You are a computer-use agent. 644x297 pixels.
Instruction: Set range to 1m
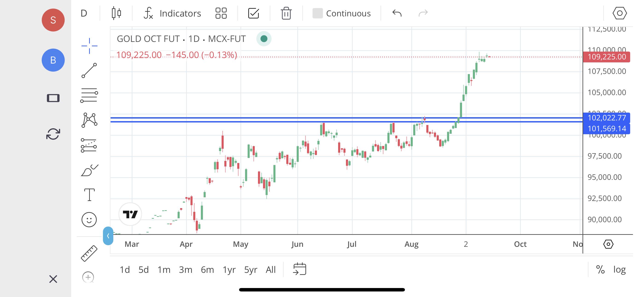click(x=164, y=270)
